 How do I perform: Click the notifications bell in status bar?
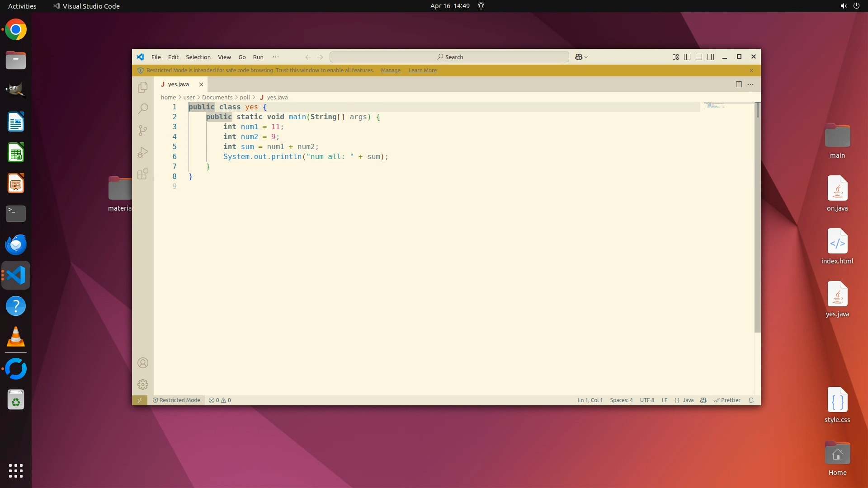point(751,400)
